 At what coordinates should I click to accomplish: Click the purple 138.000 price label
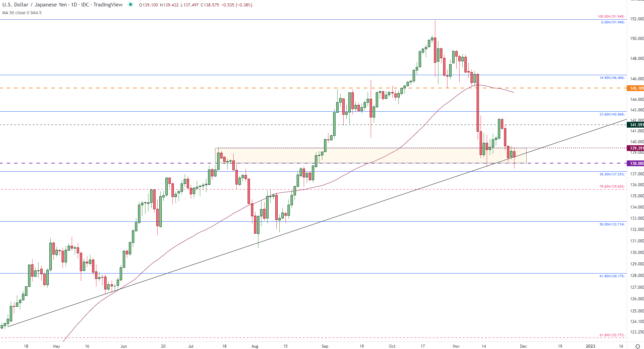[x=636, y=163]
